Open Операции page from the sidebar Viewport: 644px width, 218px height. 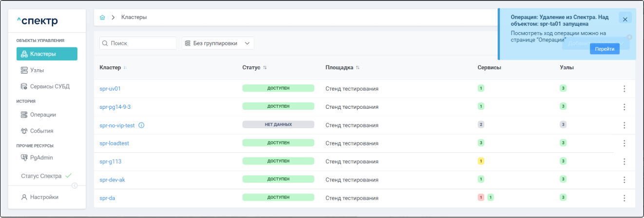click(43, 115)
